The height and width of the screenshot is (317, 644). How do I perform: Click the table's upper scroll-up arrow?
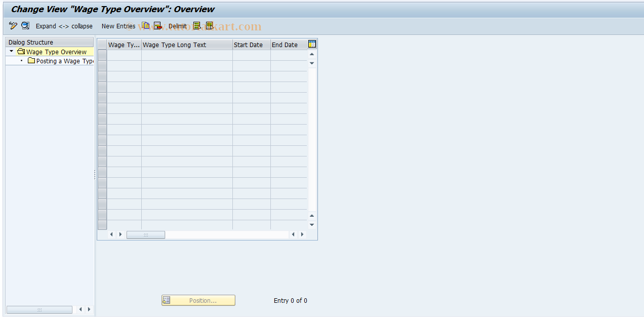pyautogui.click(x=312, y=54)
